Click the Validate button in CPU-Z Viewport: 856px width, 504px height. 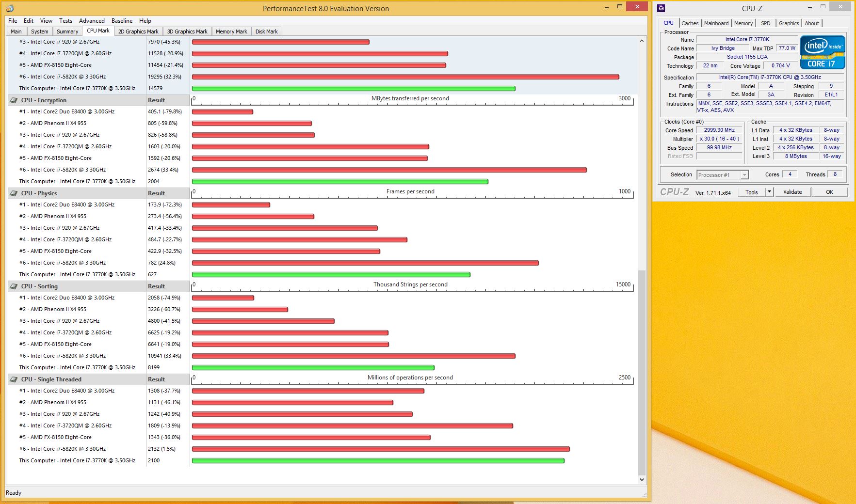[792, 192]
